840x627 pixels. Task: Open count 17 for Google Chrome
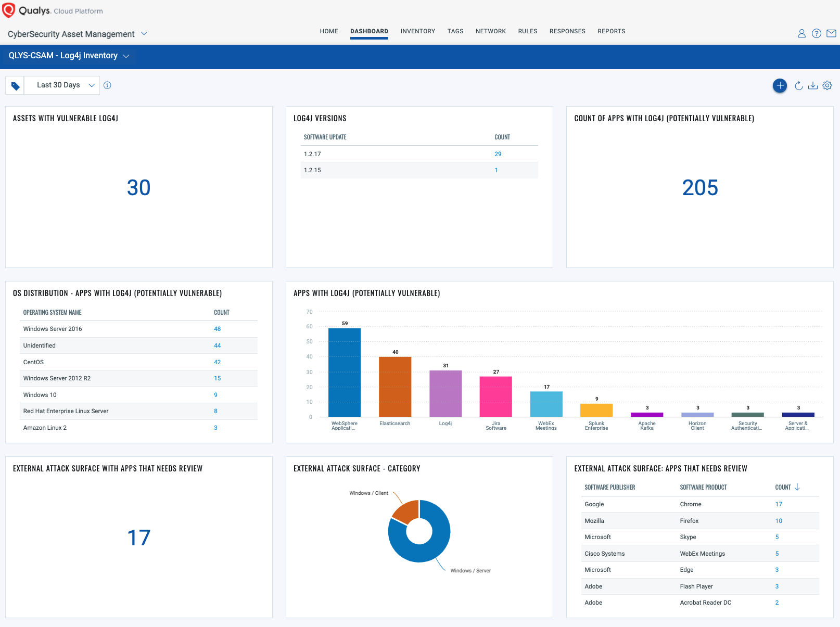pyautogui.click(x=779, y=504)
